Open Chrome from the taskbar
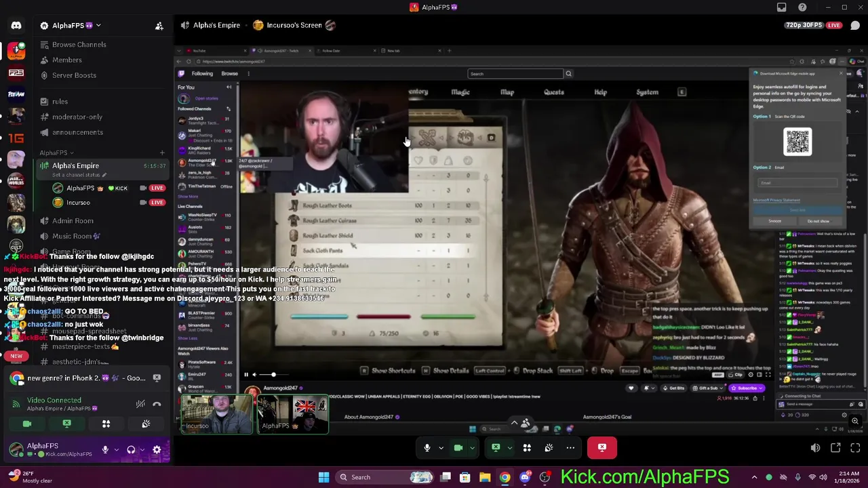 [505, 477]
